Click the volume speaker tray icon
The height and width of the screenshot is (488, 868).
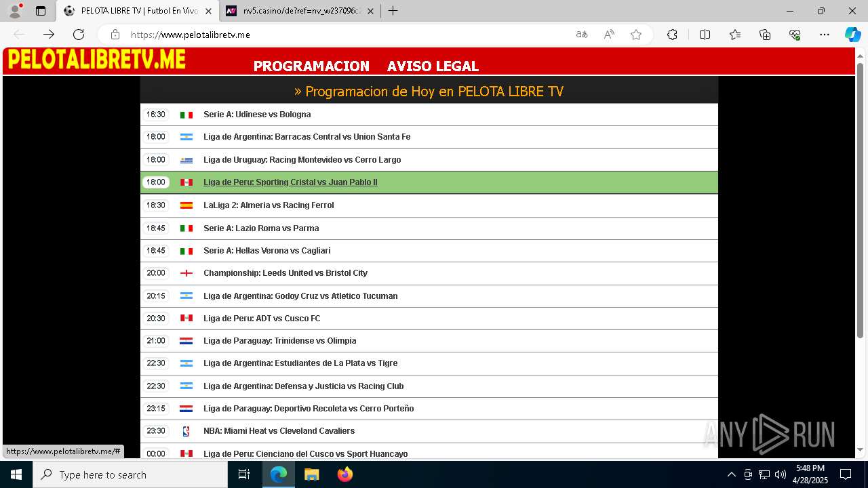[781, 474]
